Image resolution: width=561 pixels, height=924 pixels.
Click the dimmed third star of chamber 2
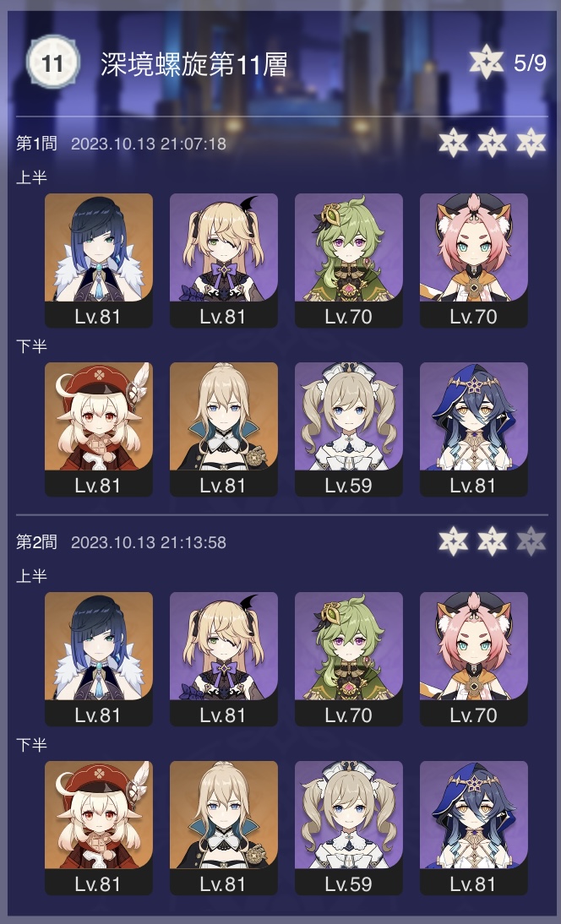coord(531,541)
